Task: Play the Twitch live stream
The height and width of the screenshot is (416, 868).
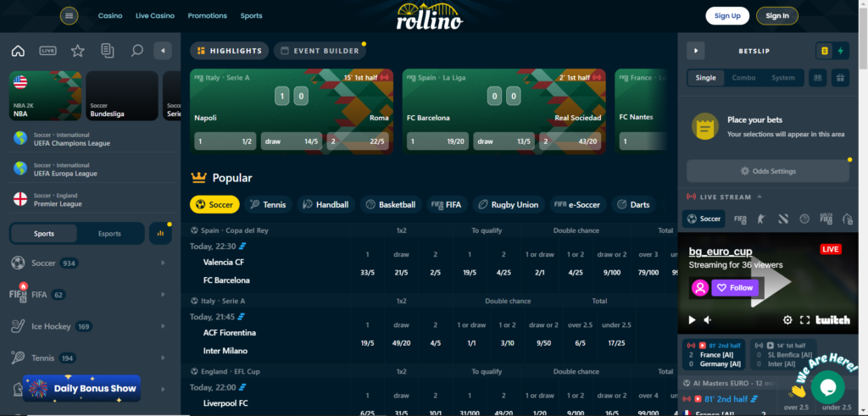Action: point(692,320)
